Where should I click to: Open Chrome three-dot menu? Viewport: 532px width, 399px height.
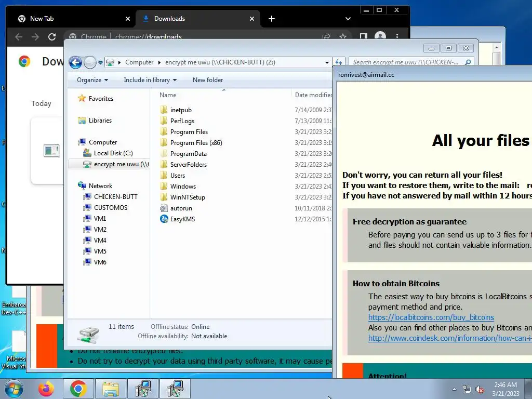click(x=397, y=36)
